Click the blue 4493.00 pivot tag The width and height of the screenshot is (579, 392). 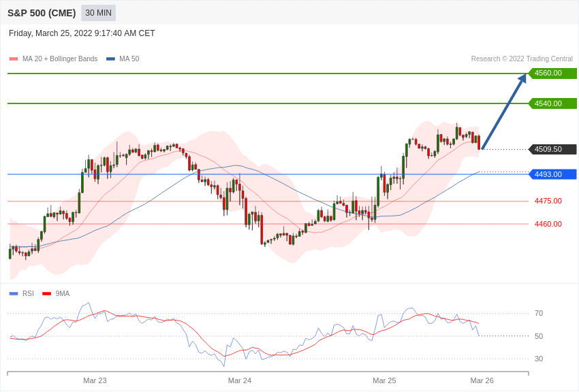[552, 174]
